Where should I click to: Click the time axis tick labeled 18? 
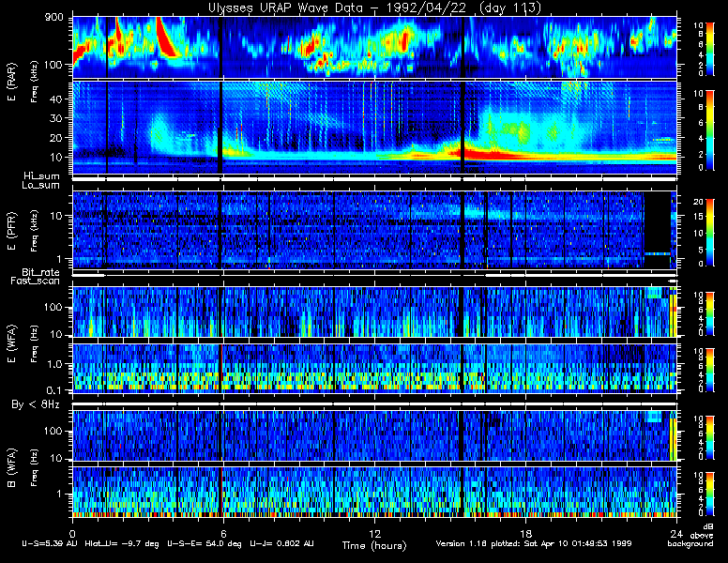[x=525, y=533]
